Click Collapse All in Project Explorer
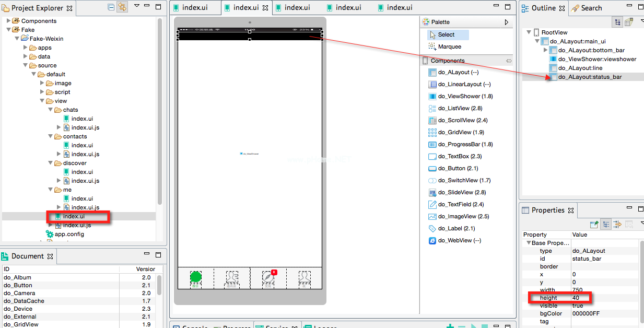644x328 pixels. (111, 7)
